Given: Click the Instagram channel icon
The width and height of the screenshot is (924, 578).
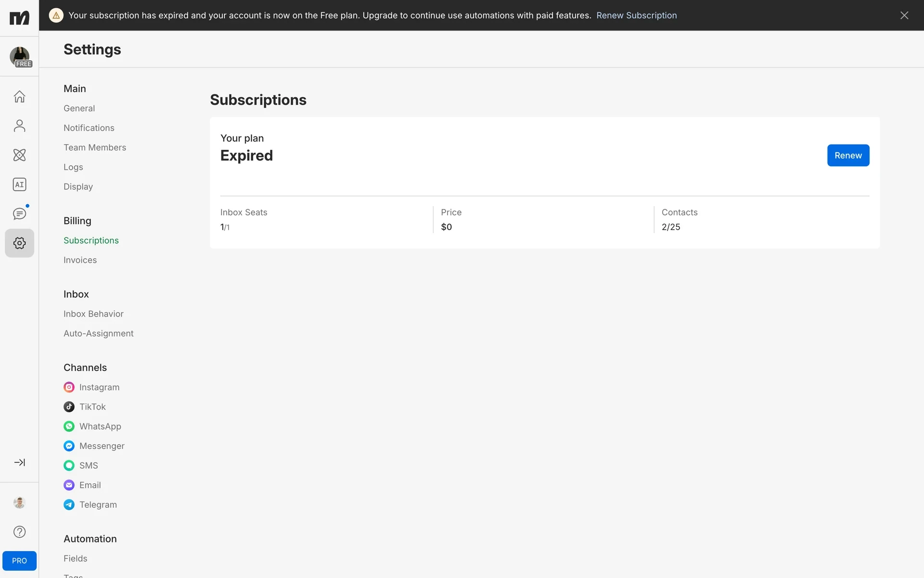Looking at the screenshot, I should pyautogui.click(x=69, y=387).
